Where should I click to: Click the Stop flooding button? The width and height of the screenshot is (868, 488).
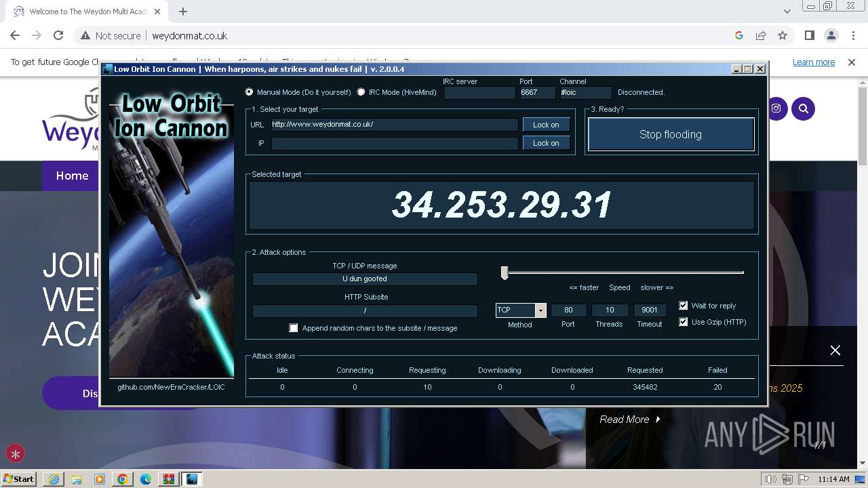pos(671,134)
